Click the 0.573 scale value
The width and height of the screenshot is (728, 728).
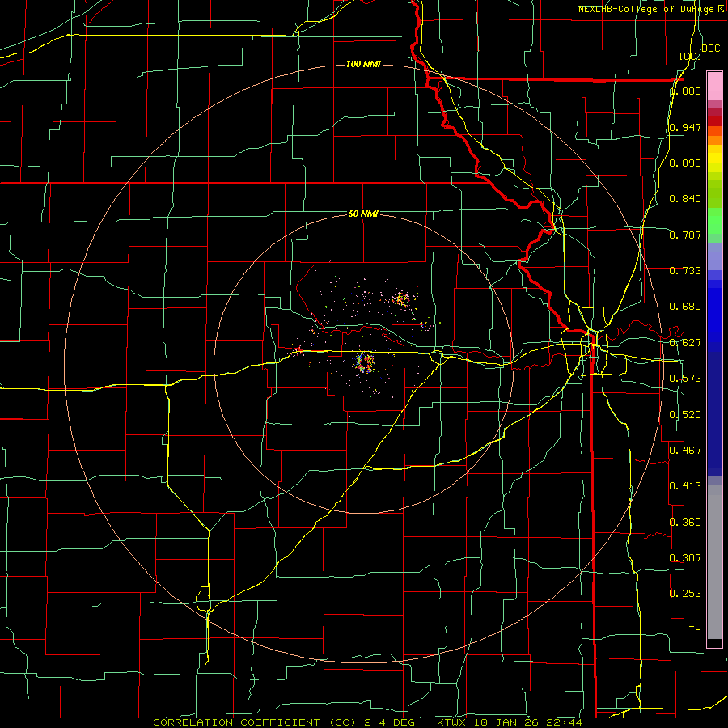tap(685, 379)
